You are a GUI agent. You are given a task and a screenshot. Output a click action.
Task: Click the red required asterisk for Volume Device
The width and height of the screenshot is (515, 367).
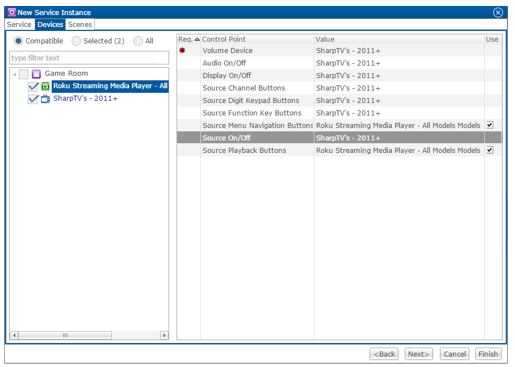[182, 51]
